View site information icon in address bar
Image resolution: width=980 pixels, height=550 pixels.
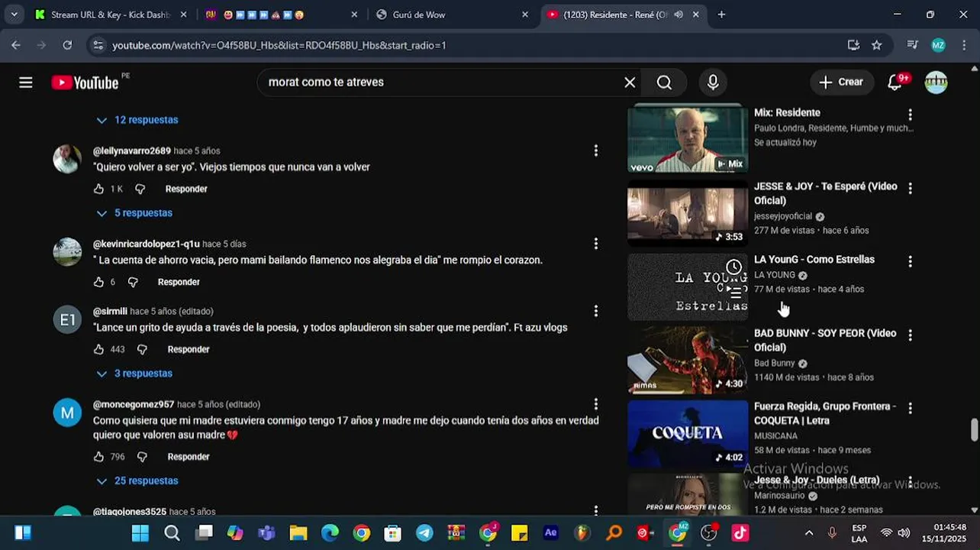click(98, 45)
